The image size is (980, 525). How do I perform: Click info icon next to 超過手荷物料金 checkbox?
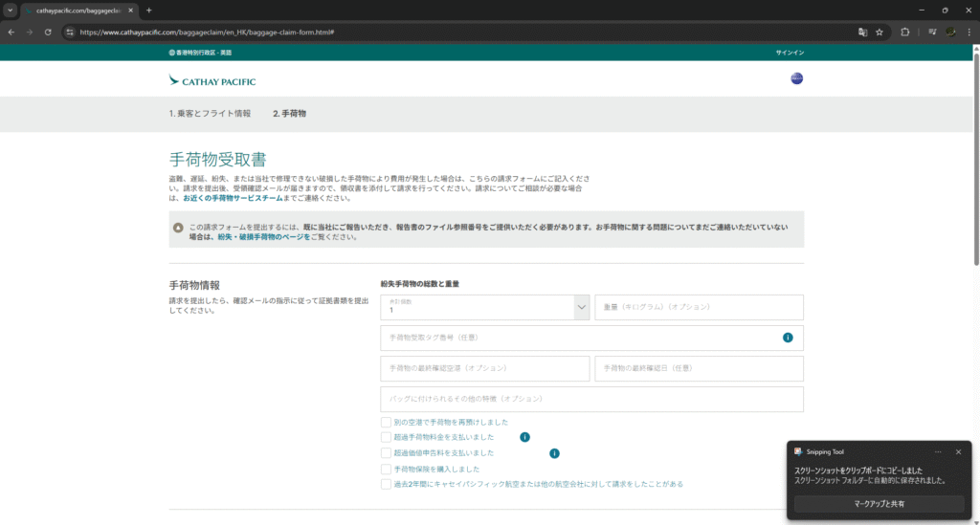[x=524, y=437]
